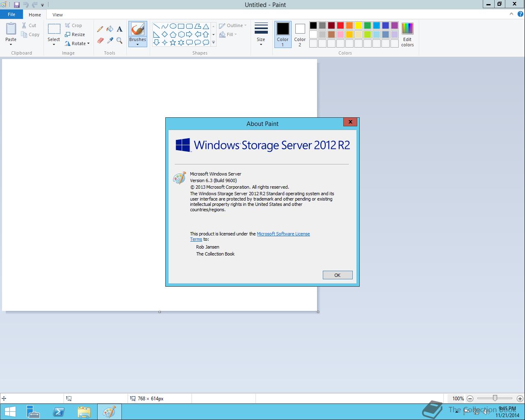Pick the red color swatch
The width and height of the screenshot is (525, 420).
[x=340, y=25]
